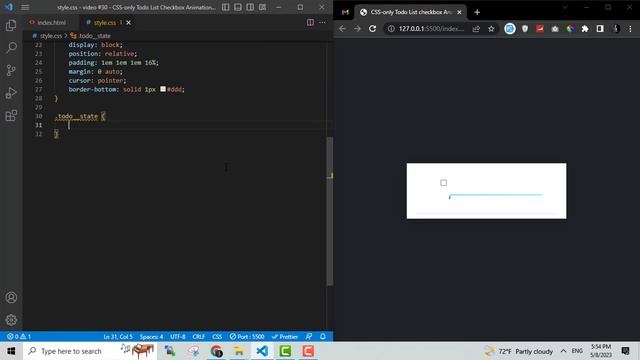Viewport: 640px width, 360px height.
Task: Change line ending via CRLF
Action: pyautogui.click(x=199, y=337)
